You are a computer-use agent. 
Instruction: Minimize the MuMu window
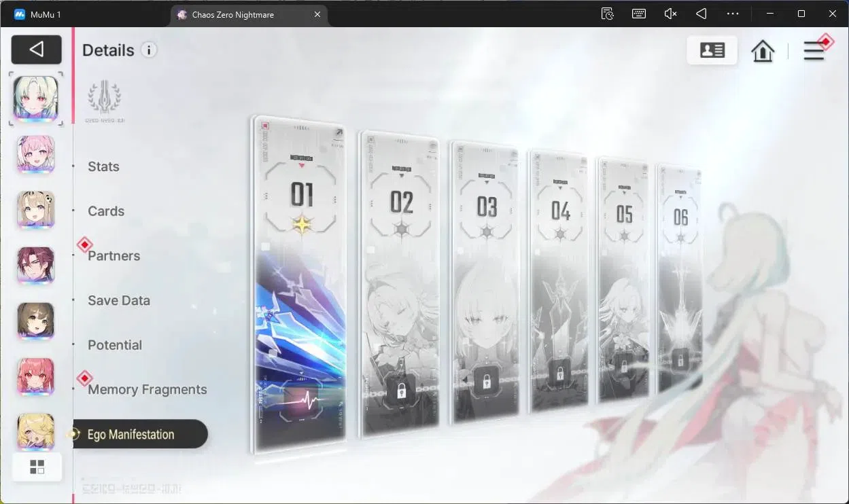pyautogui.click(x=770, y=14)
